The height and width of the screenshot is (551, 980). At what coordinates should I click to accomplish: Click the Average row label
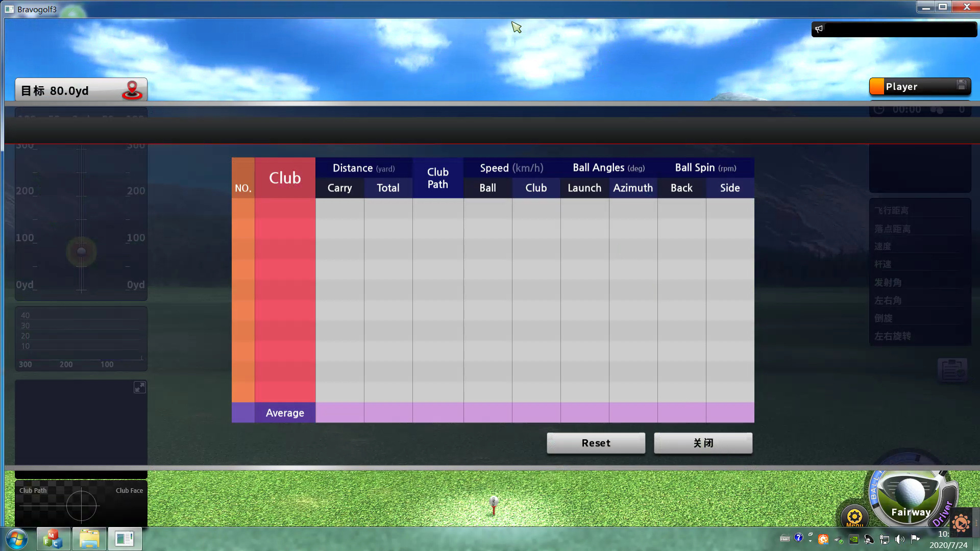point(285,413)
